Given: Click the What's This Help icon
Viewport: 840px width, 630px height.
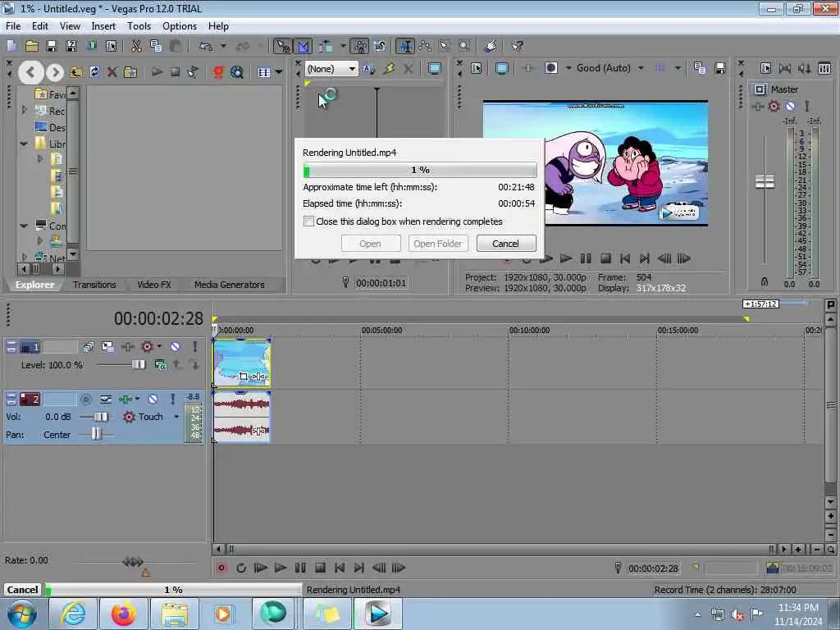Looking at the screenshot, I should (x=517, y=46).
